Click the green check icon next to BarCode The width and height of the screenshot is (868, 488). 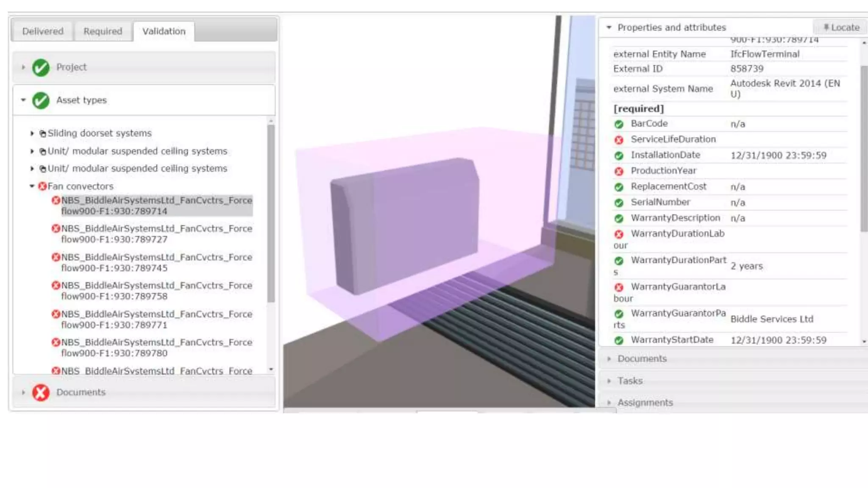(619, 124)
